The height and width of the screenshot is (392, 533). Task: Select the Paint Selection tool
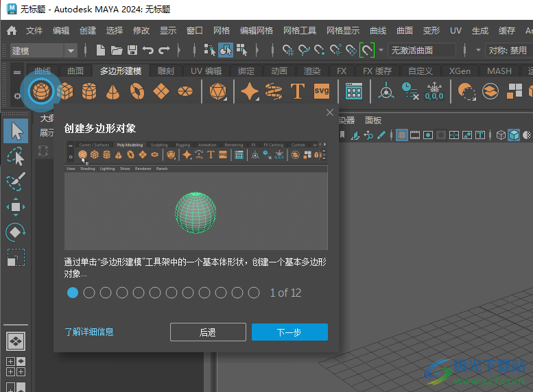pos(16,182)
